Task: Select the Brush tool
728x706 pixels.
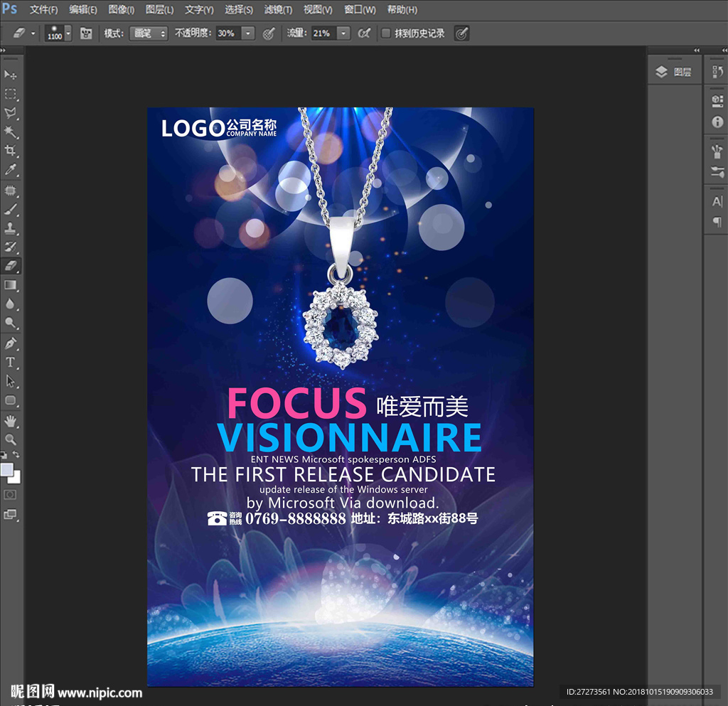Action: pos(10,209)
